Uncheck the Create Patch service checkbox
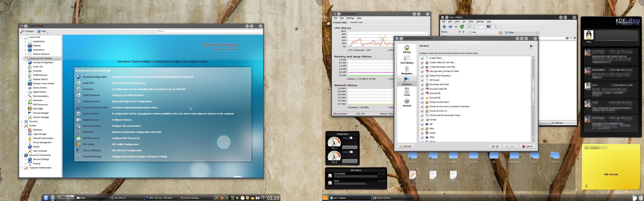The height and width of the screenshot is (201, 644). coord(422,58)
